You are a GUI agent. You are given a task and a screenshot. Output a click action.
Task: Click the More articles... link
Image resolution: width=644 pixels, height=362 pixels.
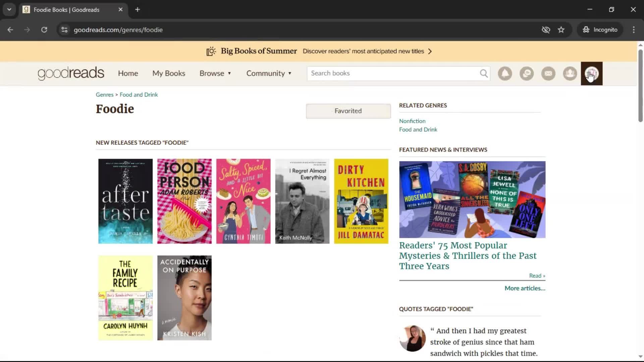pyautogui.click(x=525, y=288)
